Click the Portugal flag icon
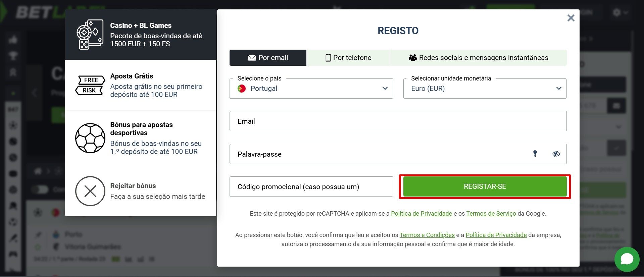Viewport: 644px width, 277px height. (x=242, y=89)
